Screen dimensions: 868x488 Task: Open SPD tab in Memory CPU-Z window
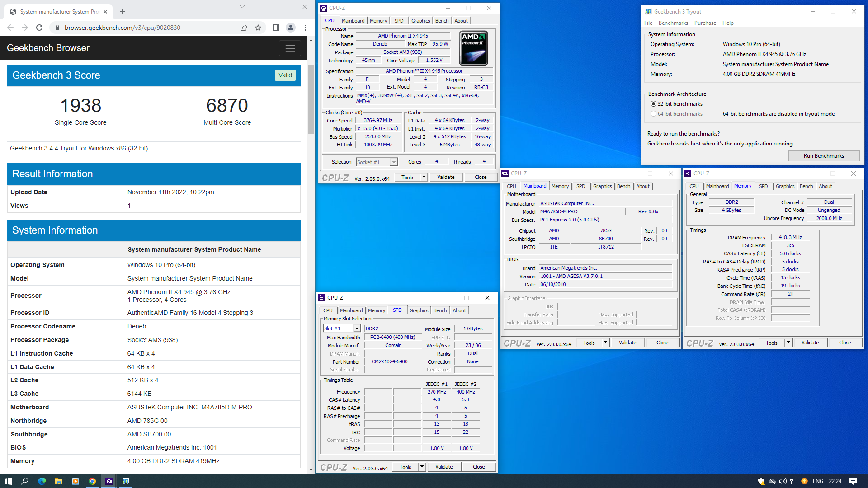[x=763, y=186]
